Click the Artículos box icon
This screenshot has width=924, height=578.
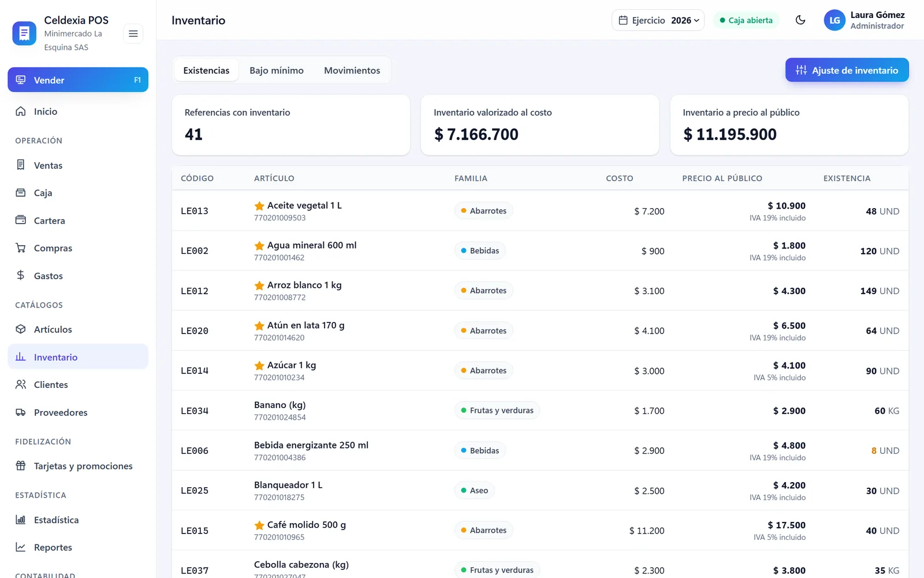21,329
